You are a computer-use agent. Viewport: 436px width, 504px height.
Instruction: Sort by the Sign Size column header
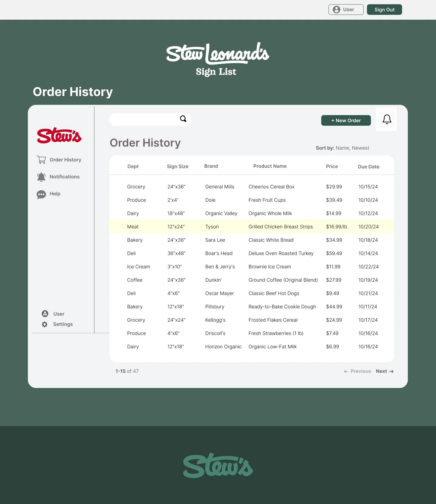point(178,167)
